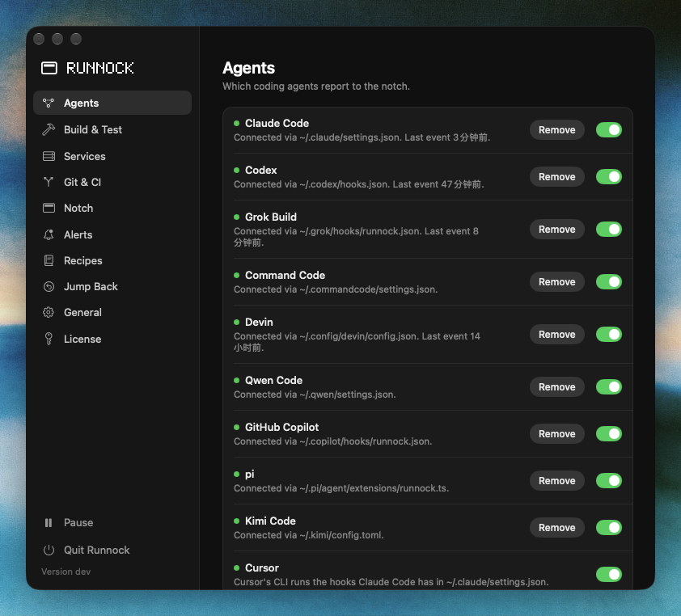Click the Recipes book icon

[x=49, y=260]
